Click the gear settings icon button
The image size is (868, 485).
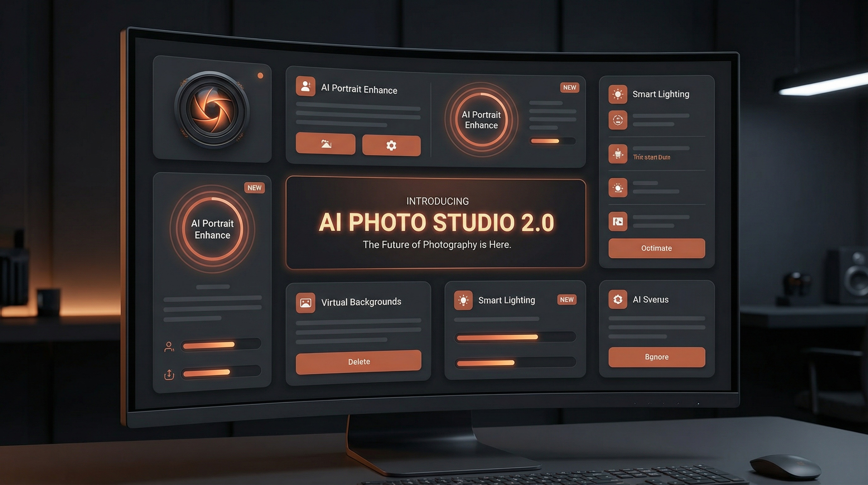pos(391,145)
